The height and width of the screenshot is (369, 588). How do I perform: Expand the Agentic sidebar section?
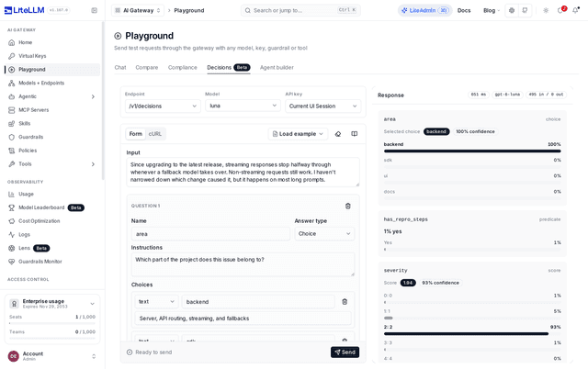(52, 96)
